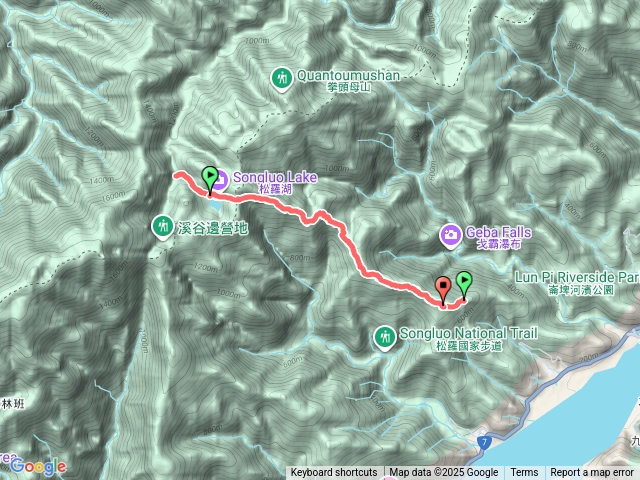Image resolution: width=640 pixels, height=480 pixels.
Task: Click the Route 7 highway shield
Action: 484,443
